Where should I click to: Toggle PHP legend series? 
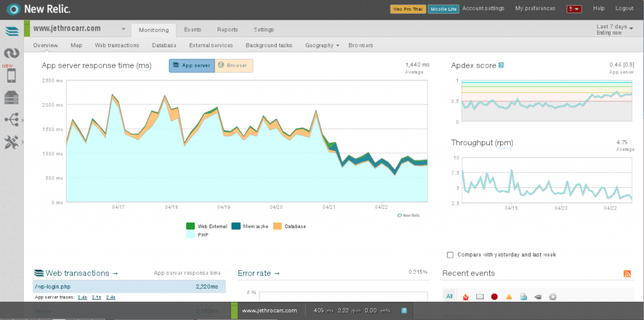(x=197, y=235)
